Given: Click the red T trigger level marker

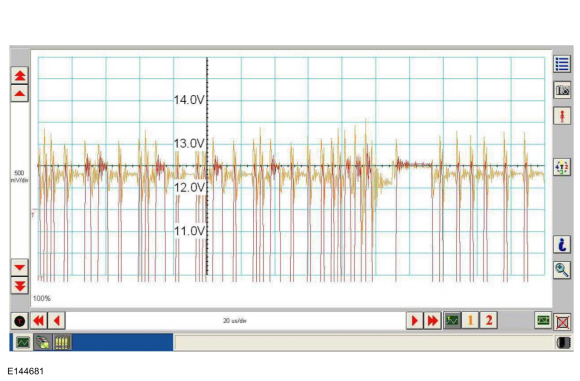Looking at the screenshot, I should pyautogui.click(x=34, y=214).
